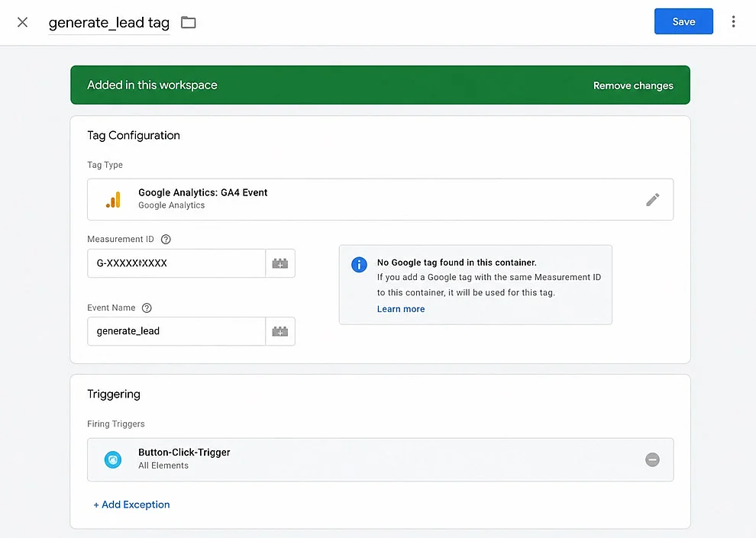Click the Event Name label text
This screenshot has height=538, width=756.
(x=111, y=308)
